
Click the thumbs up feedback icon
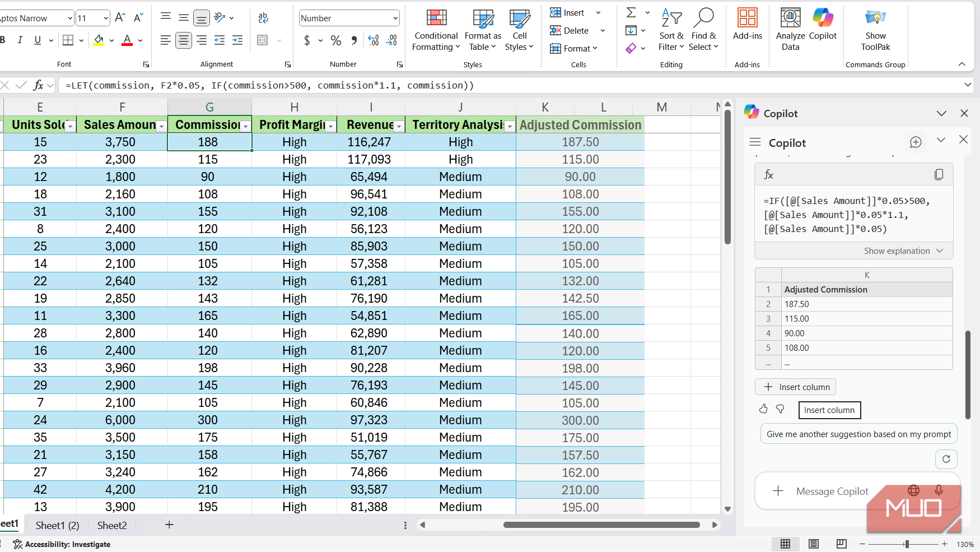point(763,409)
